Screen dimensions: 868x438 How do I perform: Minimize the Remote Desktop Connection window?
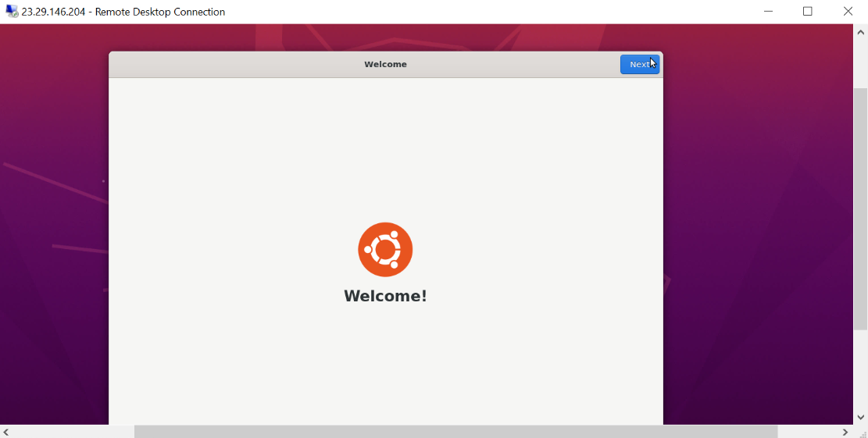coord(768,12)
